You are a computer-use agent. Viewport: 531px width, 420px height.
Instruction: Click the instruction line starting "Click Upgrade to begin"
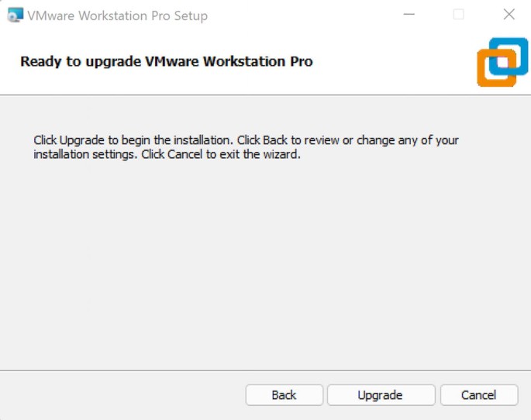[x=247, y=140]
